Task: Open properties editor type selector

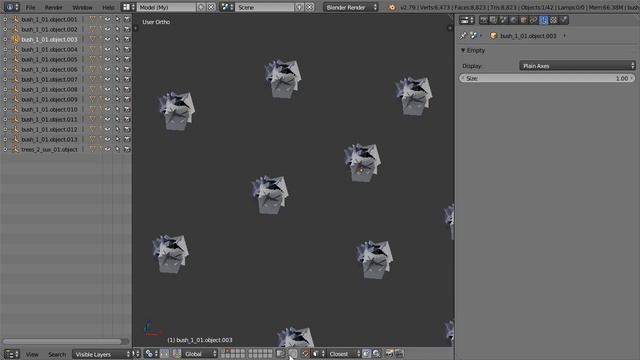Action: coord(467,20)
